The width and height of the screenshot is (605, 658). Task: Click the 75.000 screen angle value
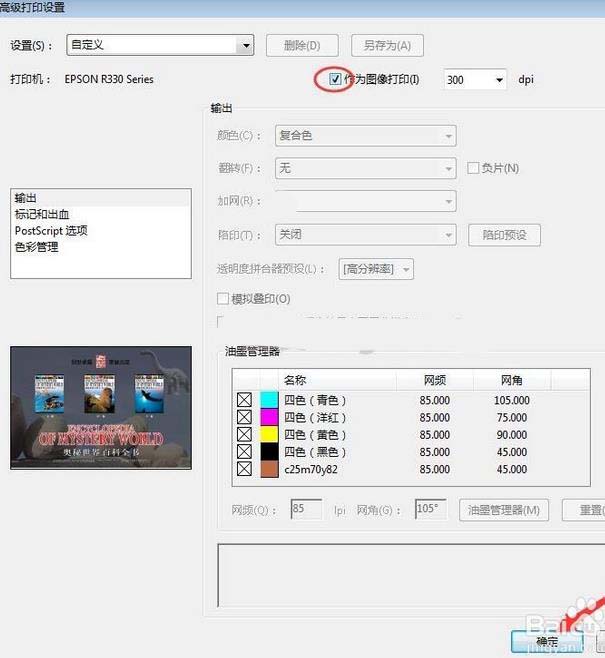[511, 417]
